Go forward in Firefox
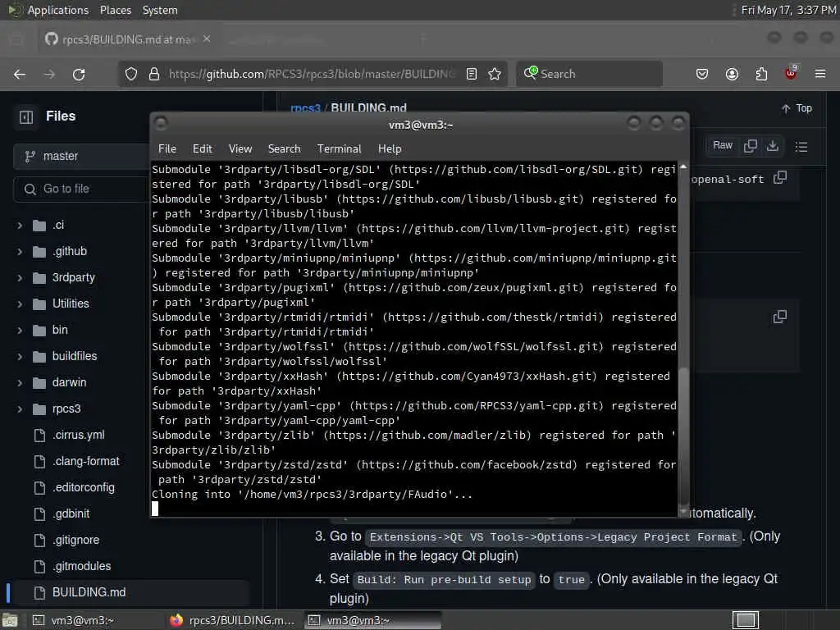 click(49, 74)
